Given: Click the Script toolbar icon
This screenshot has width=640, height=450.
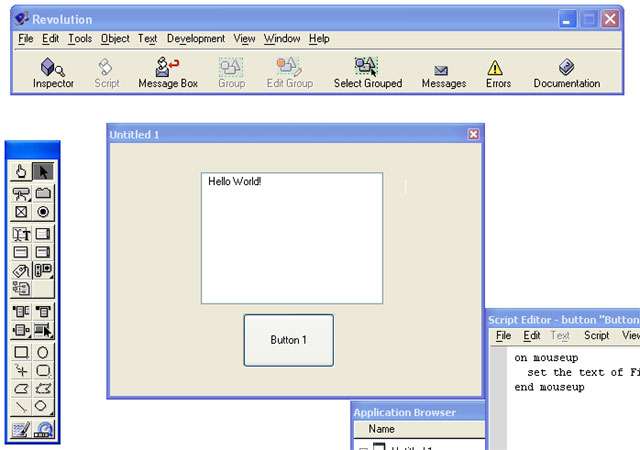Looking at the screenshot, I should [107, 73].
